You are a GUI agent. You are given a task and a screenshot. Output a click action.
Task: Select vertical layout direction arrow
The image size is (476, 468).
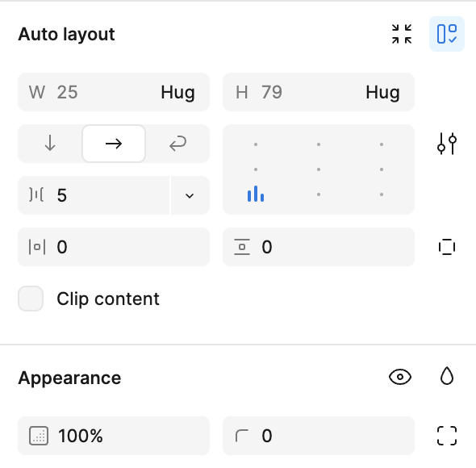[x=50, y=144]
